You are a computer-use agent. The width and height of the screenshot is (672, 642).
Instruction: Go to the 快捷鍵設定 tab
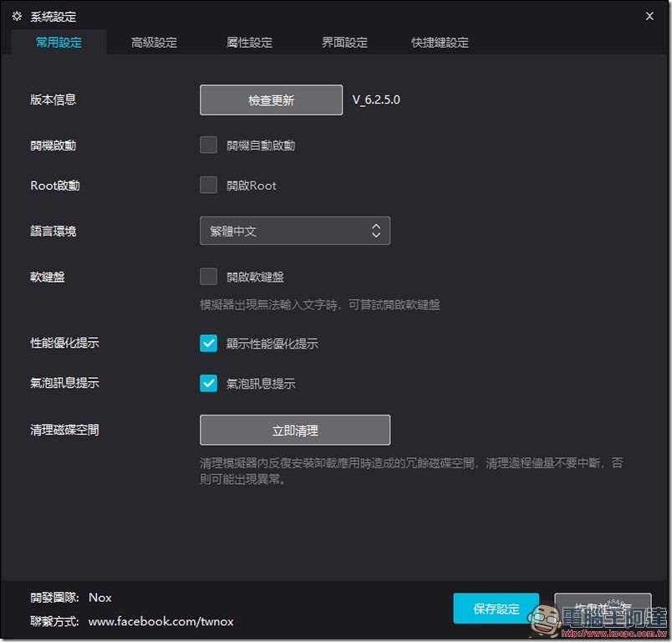coord(440,43)
